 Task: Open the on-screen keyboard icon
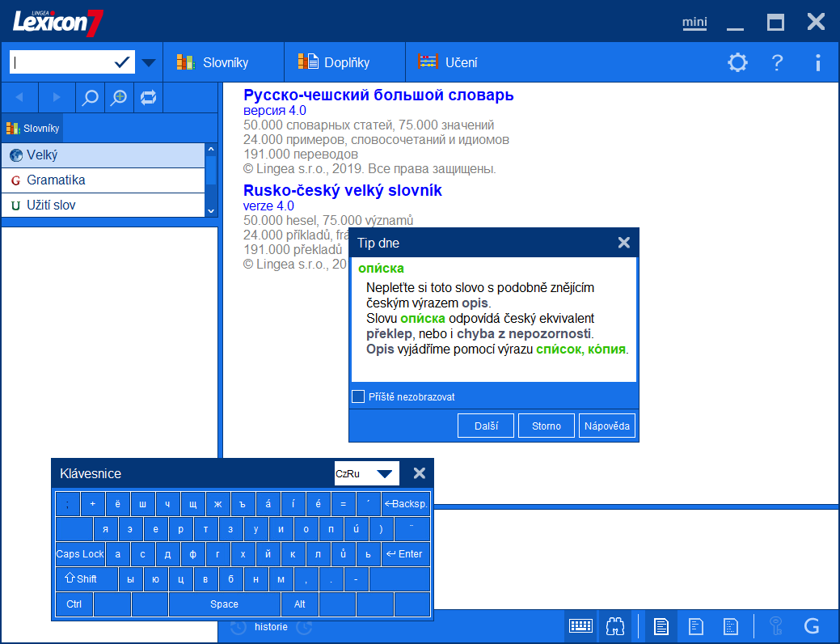coord(580,626)
